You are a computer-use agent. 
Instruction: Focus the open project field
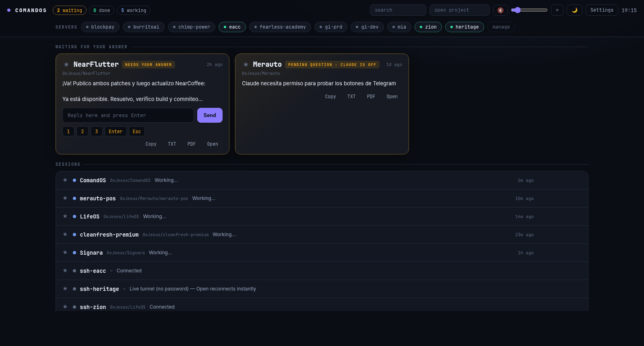(460, 10)
